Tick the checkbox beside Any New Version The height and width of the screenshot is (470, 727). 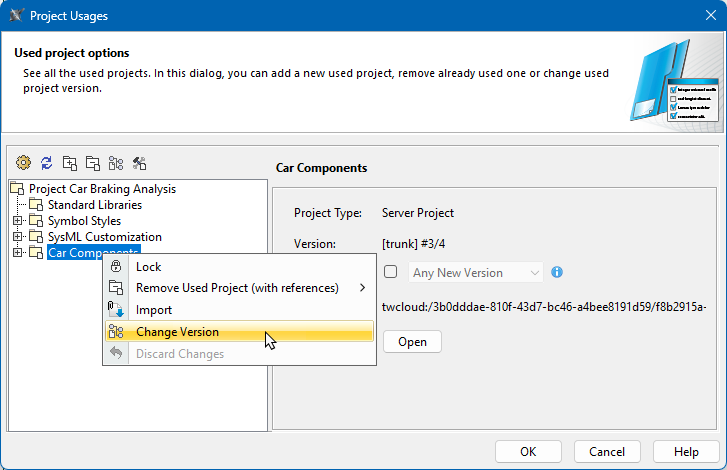[391, 272]
